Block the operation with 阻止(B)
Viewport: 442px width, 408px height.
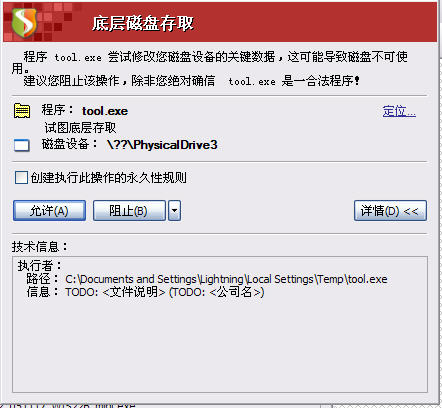tap(129, 211)
